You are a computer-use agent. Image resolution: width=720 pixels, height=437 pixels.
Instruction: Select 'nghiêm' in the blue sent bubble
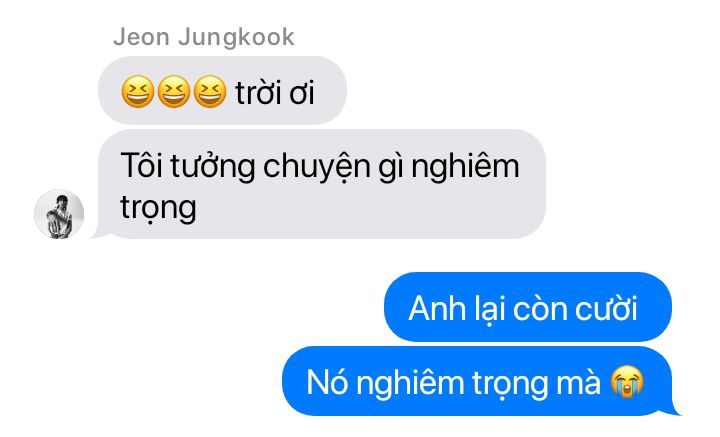[410, 384]
